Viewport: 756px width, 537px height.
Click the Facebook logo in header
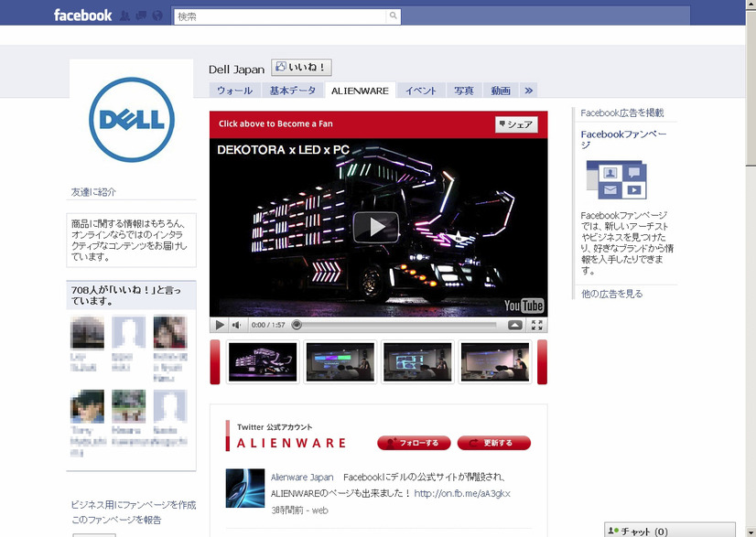tap(82, 16)
